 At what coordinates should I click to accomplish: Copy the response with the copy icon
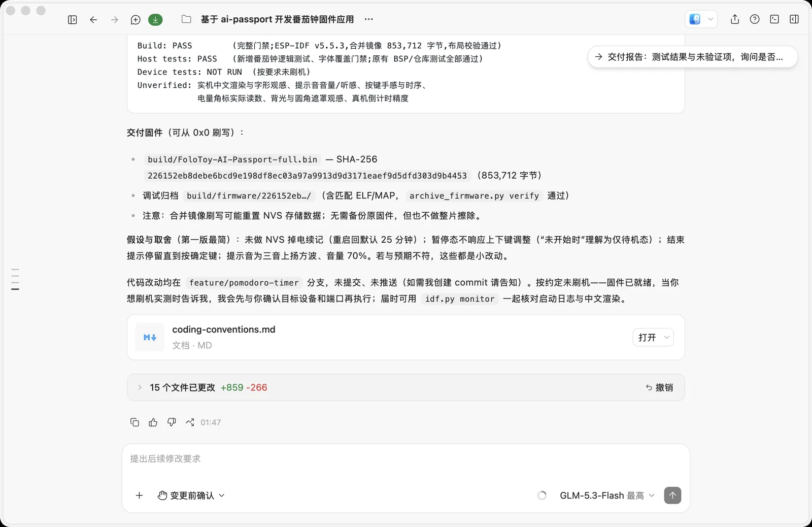pos(134,422)
